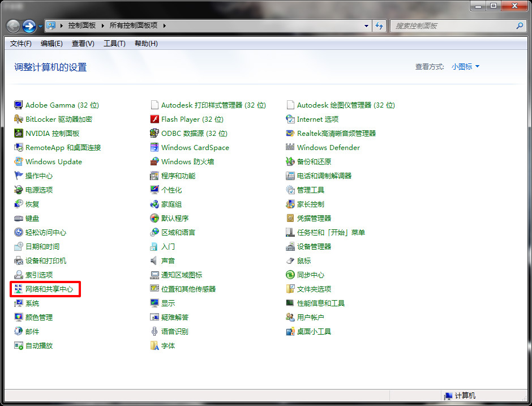532x406 pixels.
Task: Expand the arrow after 所有控制面板项 breadcrumb
Action: 164,25
